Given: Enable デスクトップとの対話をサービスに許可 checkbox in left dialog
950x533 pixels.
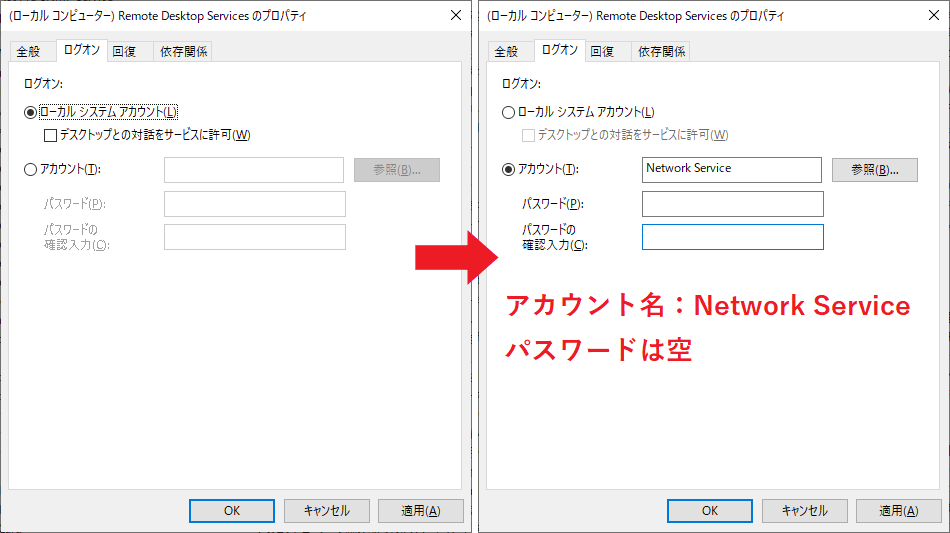Looking at the screenshot, I should pos(50,135).
